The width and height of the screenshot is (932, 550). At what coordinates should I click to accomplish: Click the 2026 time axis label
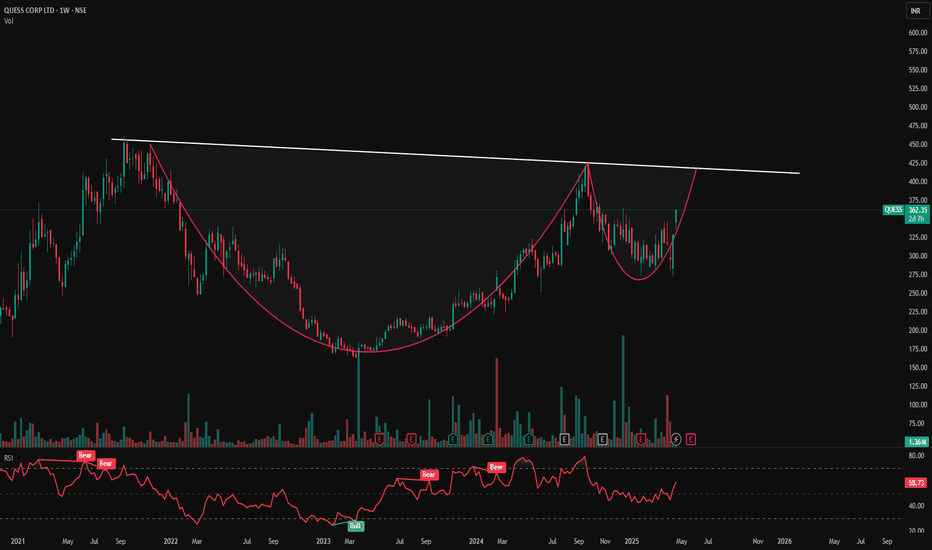point(785,541)
